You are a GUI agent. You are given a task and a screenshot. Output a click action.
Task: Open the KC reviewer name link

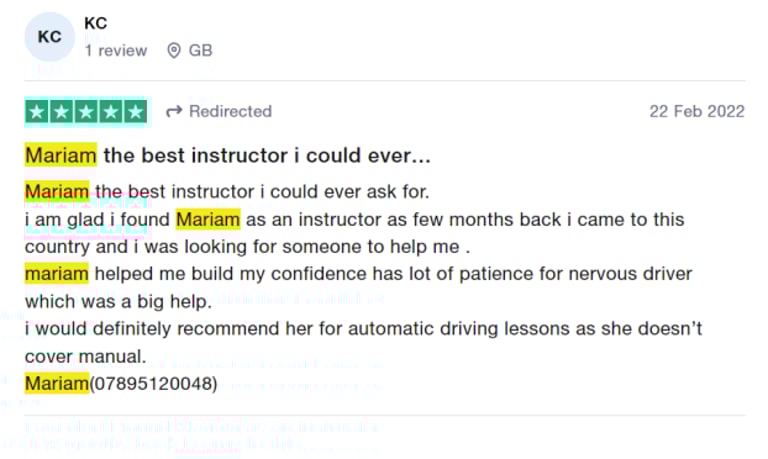(x=96, y=23)
